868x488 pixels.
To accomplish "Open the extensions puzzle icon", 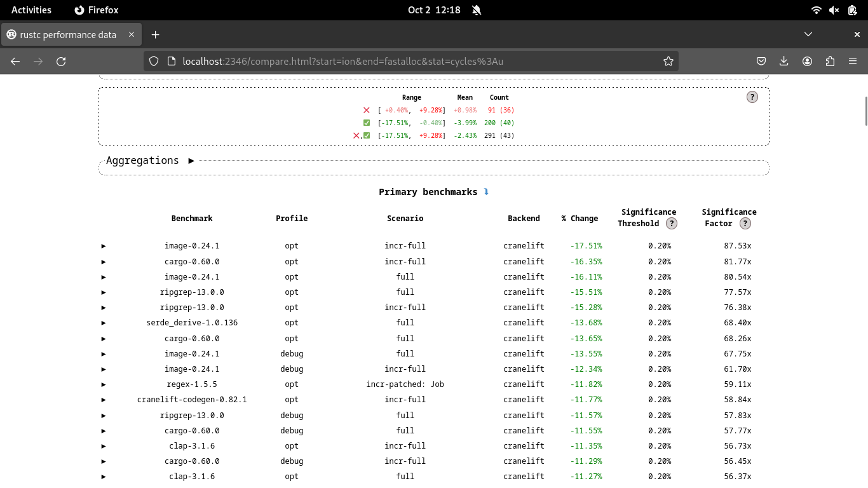I will coord(830,61).
